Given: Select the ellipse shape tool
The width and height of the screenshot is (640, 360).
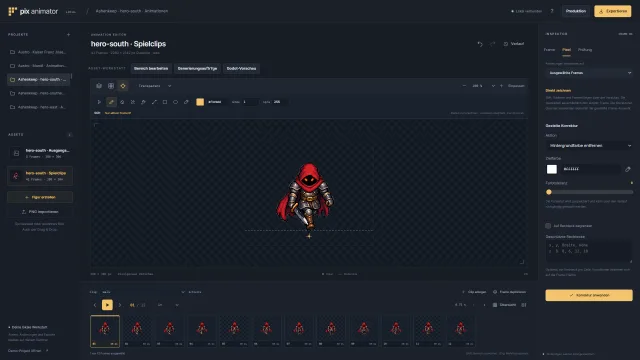Looking at the screenshot, I should [176, 102].
